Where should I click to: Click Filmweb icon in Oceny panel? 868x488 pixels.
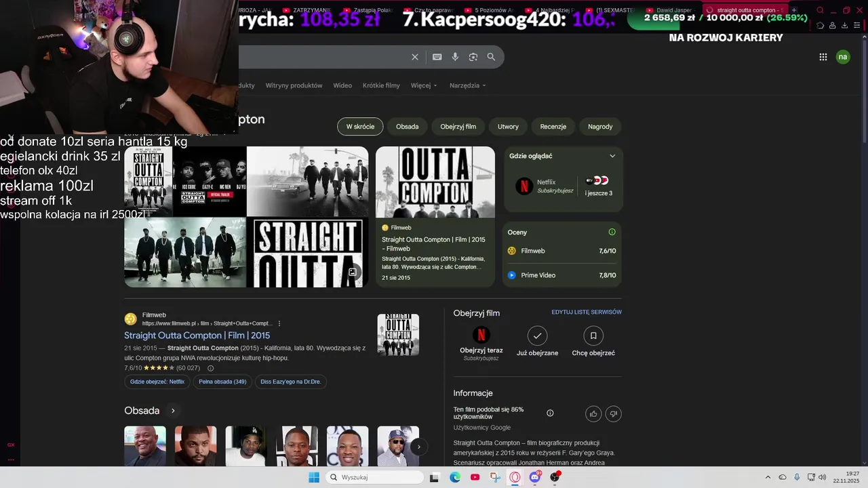pos(512,251)
